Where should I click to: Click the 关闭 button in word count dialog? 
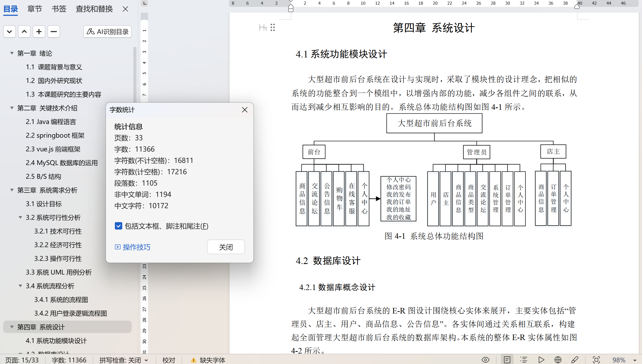click(x=226, y=247)
